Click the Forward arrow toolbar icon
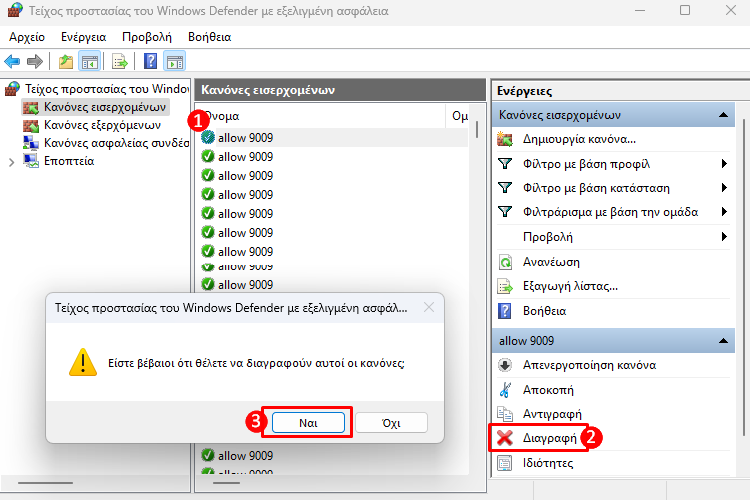Image resolution: width=750 pixels, height=500 pixels. click(x=35, y=61)
